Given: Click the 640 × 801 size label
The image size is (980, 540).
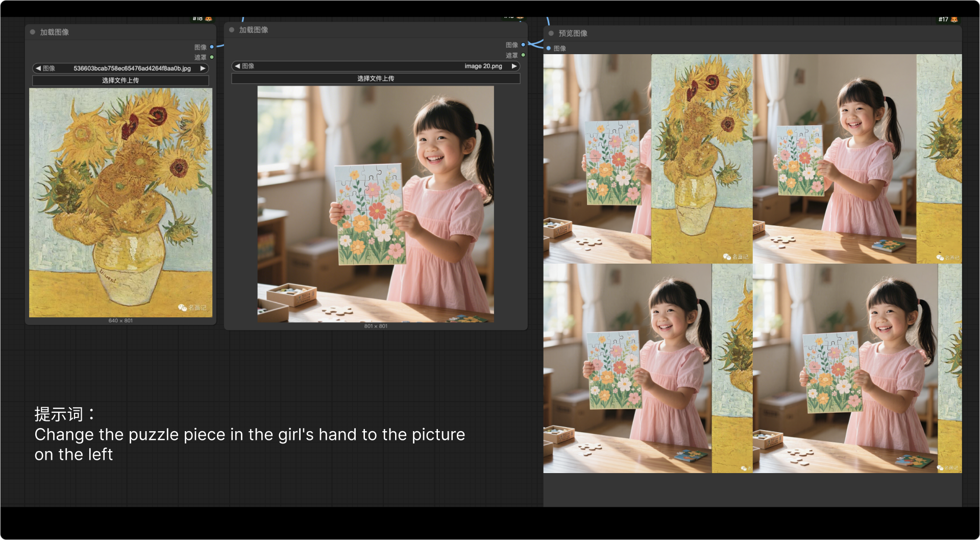Looking at the screenshot, I should pos(120,321).
